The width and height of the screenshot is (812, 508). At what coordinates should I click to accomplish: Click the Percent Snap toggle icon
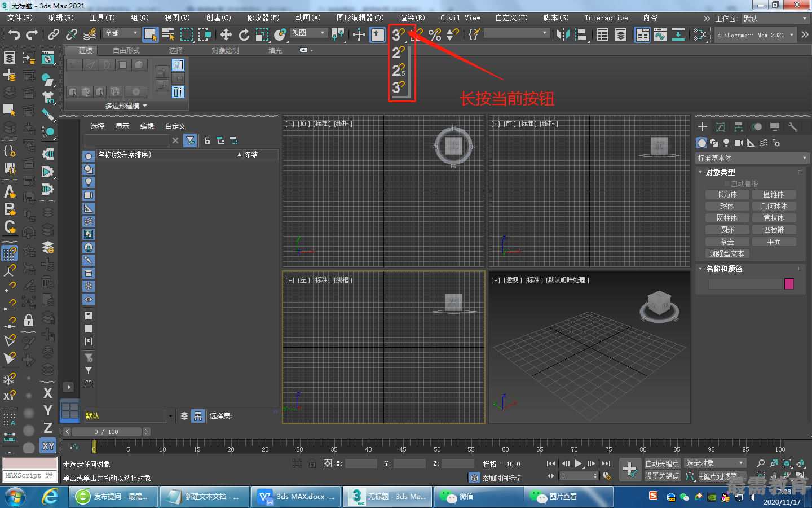click(x=435, y=34)
